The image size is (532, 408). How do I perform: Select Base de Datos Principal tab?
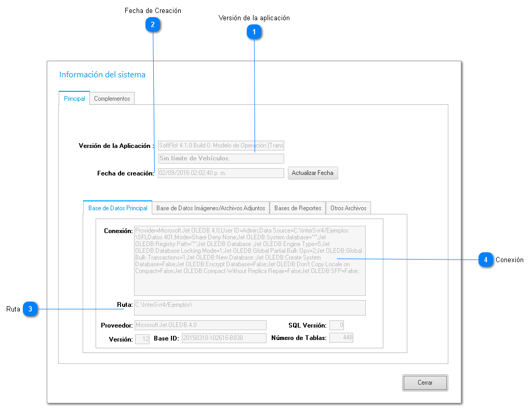(117, 208)
